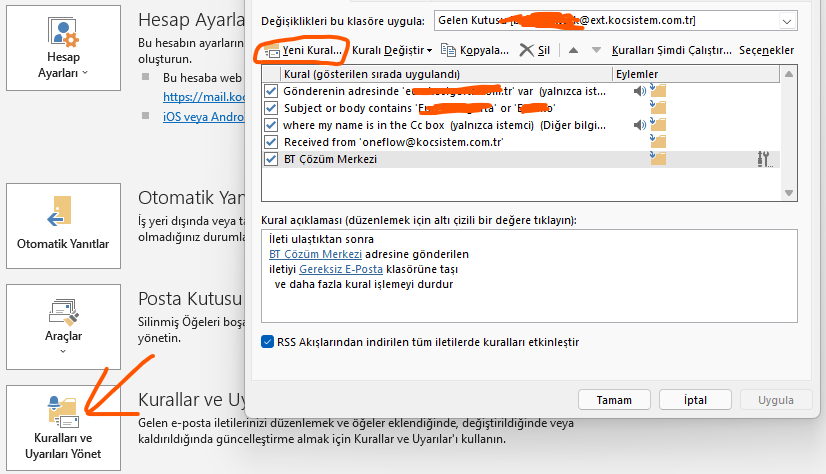
Task: Click move-to-folder icon on 'Gönderenin adresinde' rule
Action: [x=658, y=90]
